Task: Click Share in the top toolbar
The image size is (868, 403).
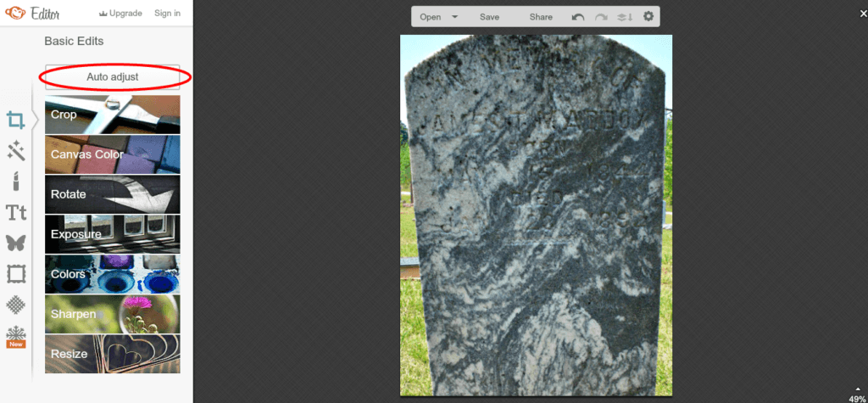Action: [541, 17]
